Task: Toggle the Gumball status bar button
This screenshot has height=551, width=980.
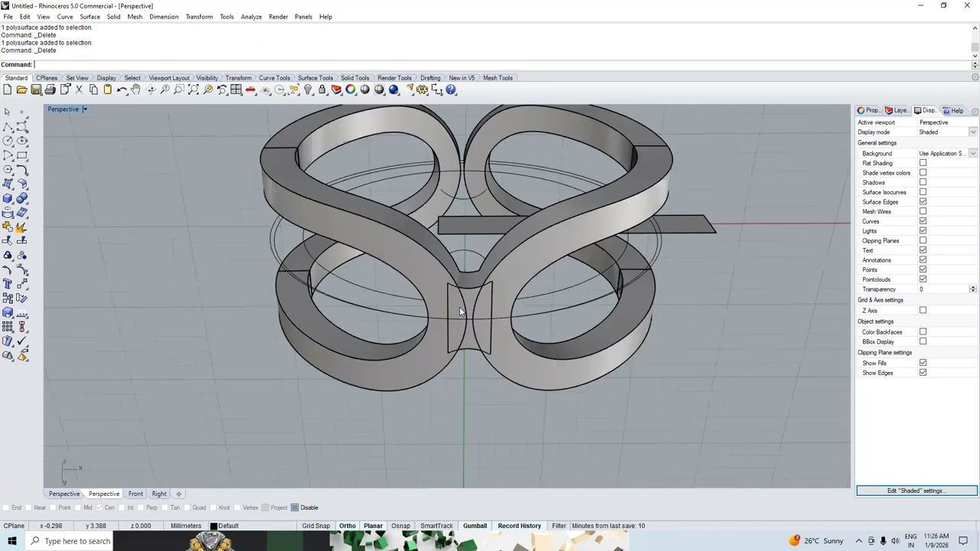Action: tap(475, 526)
